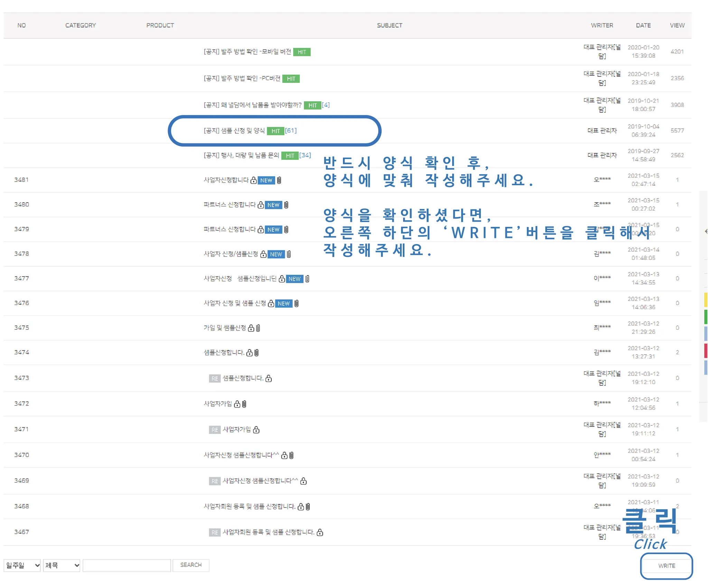Click the yellow swatch on right edge
708x588 pixels.
coord(706,300)
